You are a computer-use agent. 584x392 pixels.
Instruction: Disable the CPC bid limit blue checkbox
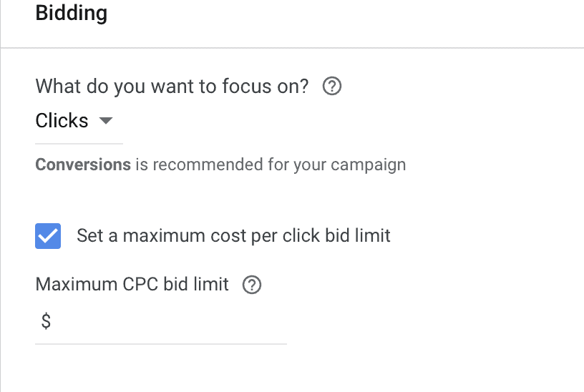coord(48,236)
